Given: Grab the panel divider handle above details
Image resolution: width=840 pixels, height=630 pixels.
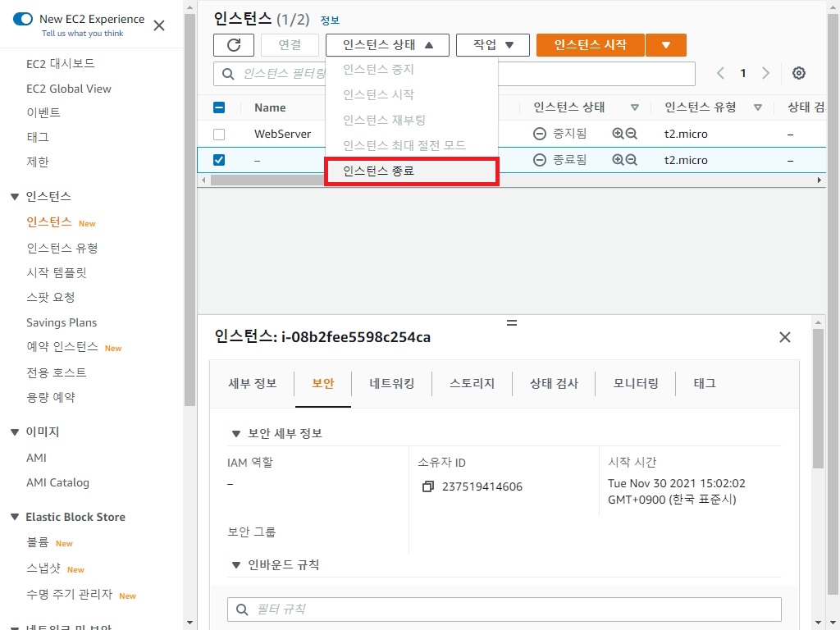Looking at the screenshot, I should coord(512,323).
